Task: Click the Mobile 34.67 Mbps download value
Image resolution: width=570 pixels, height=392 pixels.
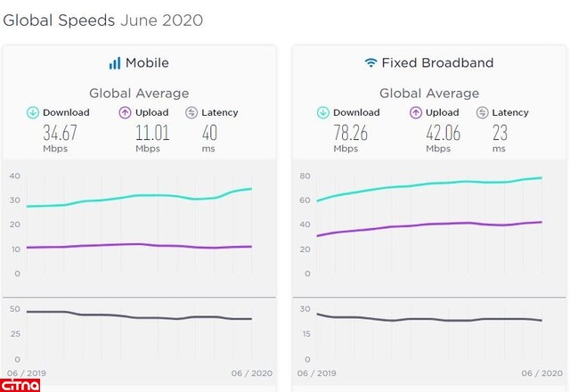Action: click(x=60, y=134)
